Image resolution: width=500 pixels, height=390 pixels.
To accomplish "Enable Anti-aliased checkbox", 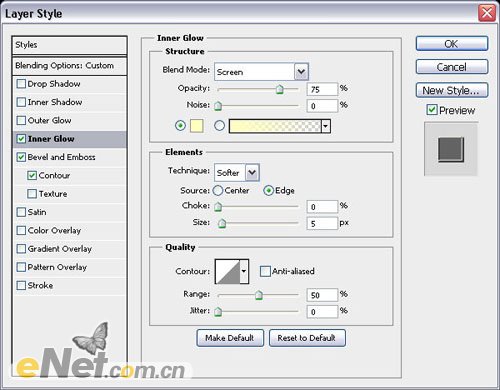I will click(x=265, y=271).
